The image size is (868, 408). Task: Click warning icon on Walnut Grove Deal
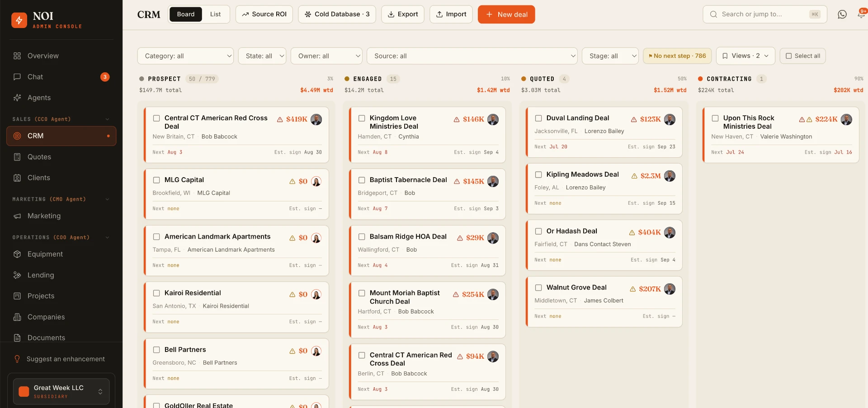tap(633, 289)
